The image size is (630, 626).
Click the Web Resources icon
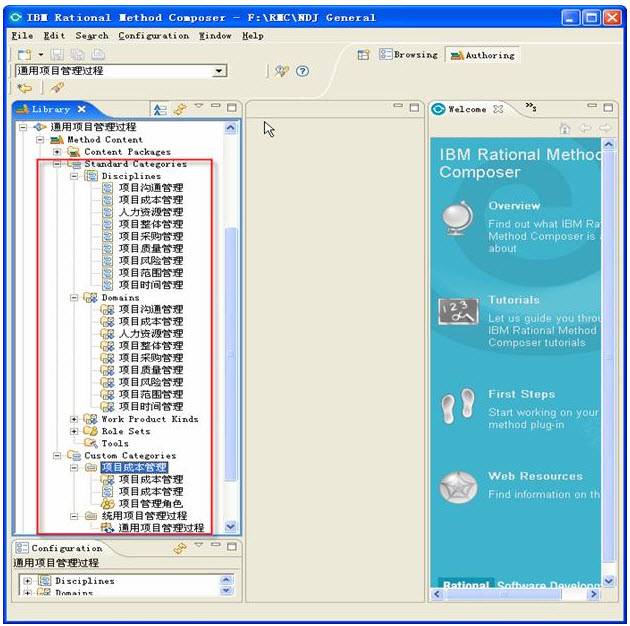tap(458, 487)
